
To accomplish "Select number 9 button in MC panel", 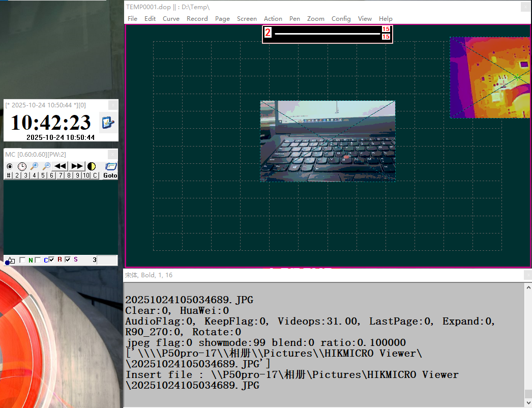I will click(77, 176).
